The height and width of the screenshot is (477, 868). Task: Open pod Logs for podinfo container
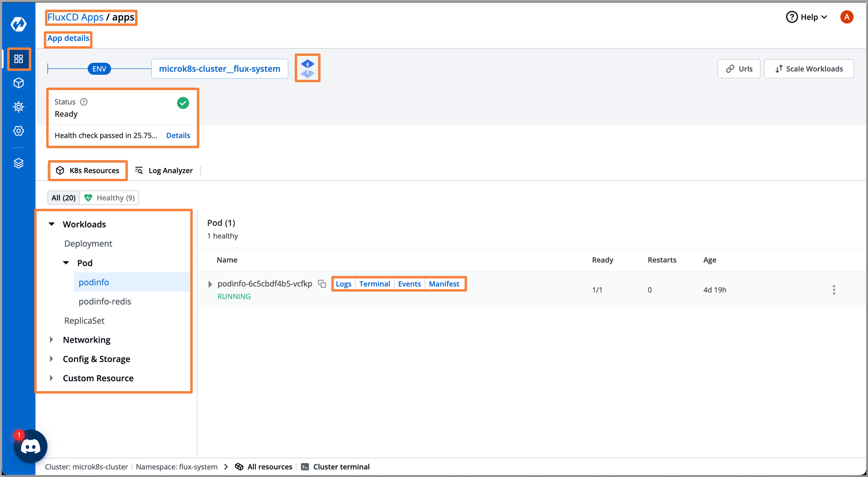pos(344,284)
